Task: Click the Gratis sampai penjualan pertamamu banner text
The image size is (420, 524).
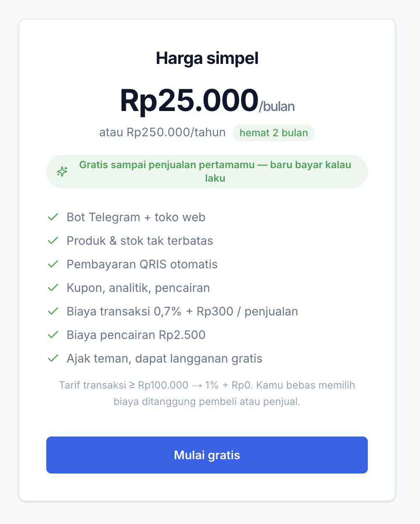Action: (x=215, y=172)
